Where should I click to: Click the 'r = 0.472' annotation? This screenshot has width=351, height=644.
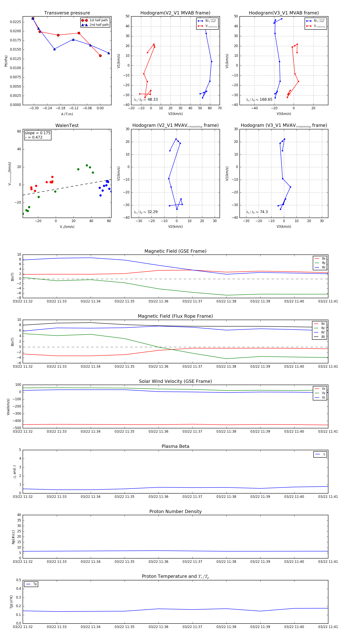click(x=34, y=137)
